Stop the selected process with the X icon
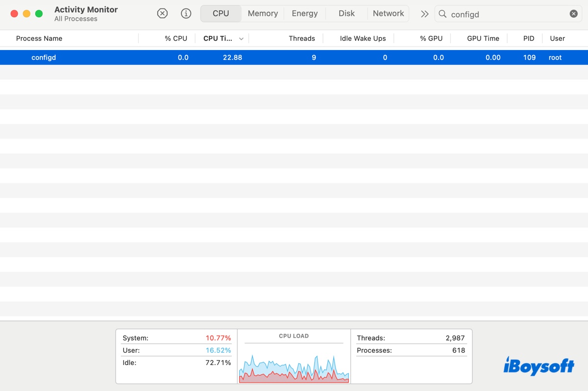Image resolution: width=588 pixels, height=391 pixels. tap(162, 14)
